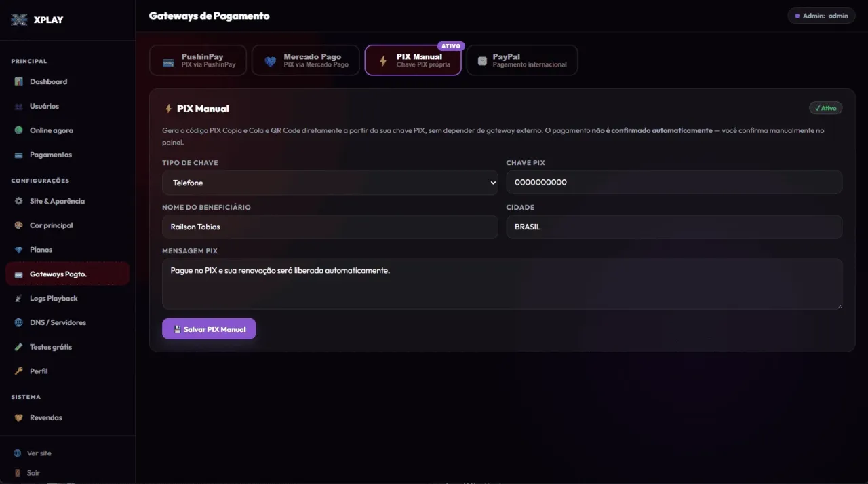This screenshot has width=868, height=484.
Task: Open Site & Aparência settings
Action: tap(67, 201)
